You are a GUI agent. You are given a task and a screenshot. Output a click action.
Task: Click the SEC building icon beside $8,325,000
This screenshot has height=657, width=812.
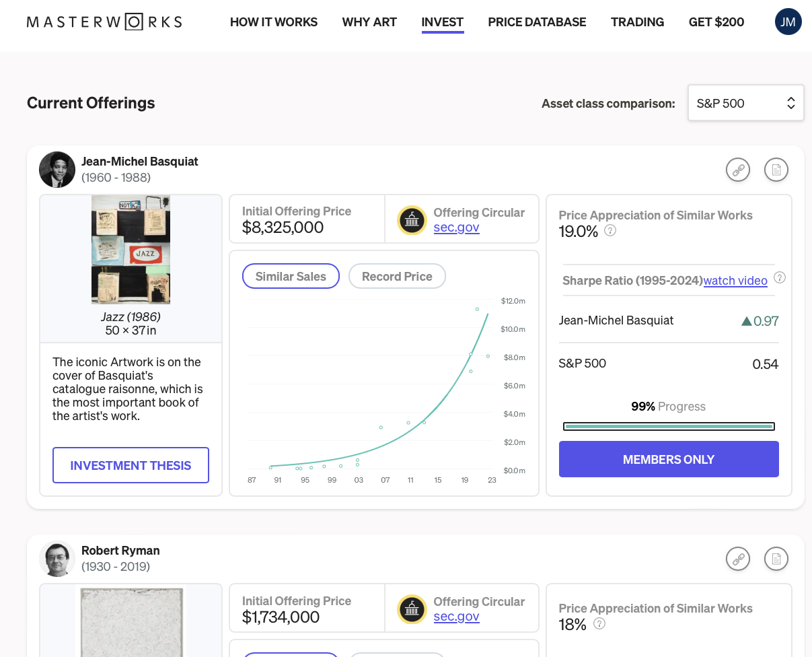[x=412, y=220]
